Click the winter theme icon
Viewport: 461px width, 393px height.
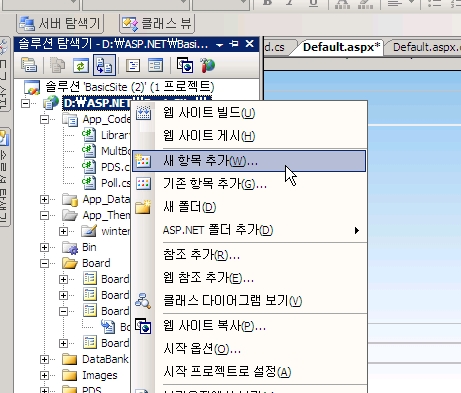(89, 231)
